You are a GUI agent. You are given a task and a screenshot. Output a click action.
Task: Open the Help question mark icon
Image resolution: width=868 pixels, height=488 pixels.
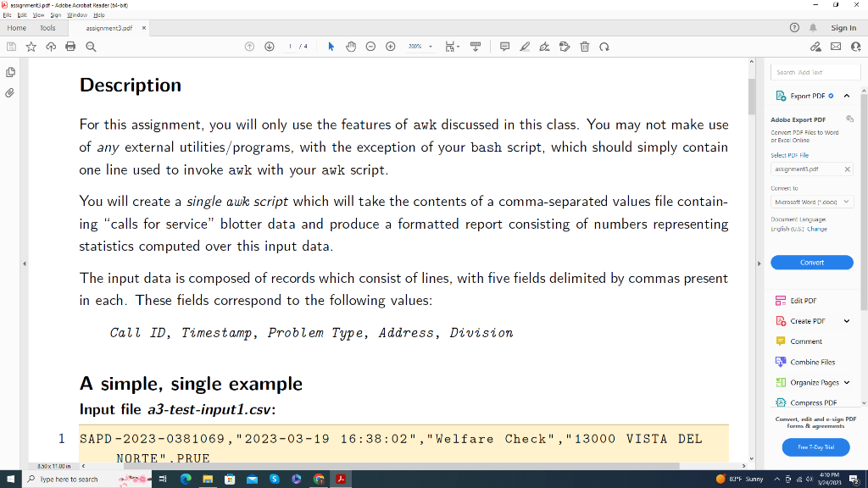tap(794, 28)
